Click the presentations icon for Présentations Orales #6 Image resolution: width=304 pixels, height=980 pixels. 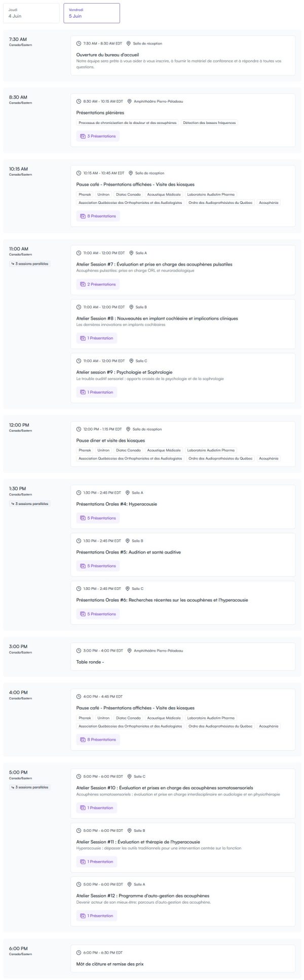(83, 614)
